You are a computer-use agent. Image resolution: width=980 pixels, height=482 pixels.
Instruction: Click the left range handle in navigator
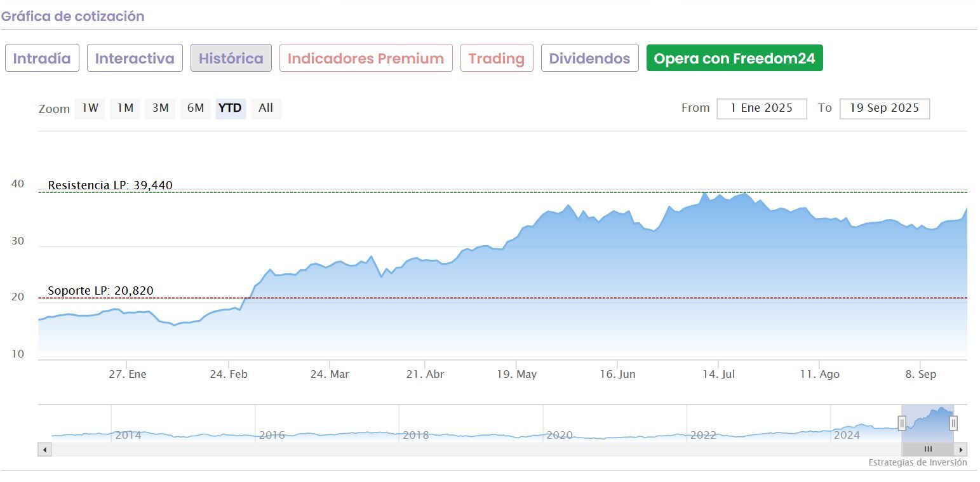point(902,423)
